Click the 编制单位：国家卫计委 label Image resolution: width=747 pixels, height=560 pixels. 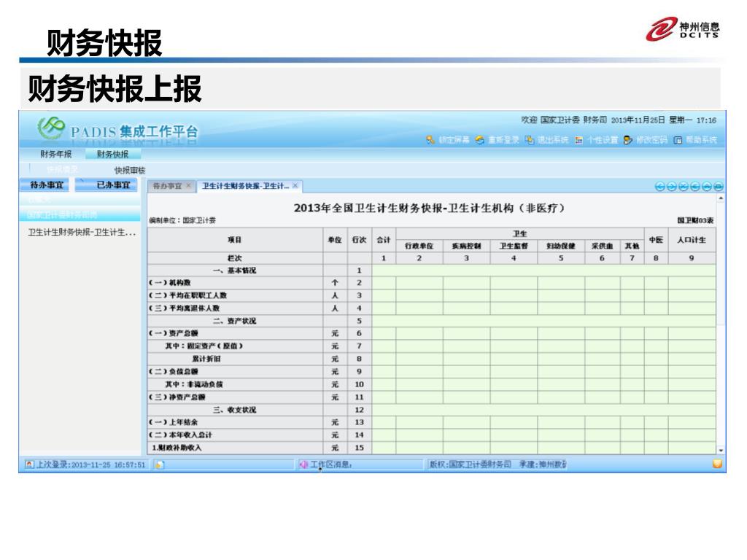pos(182,220)
